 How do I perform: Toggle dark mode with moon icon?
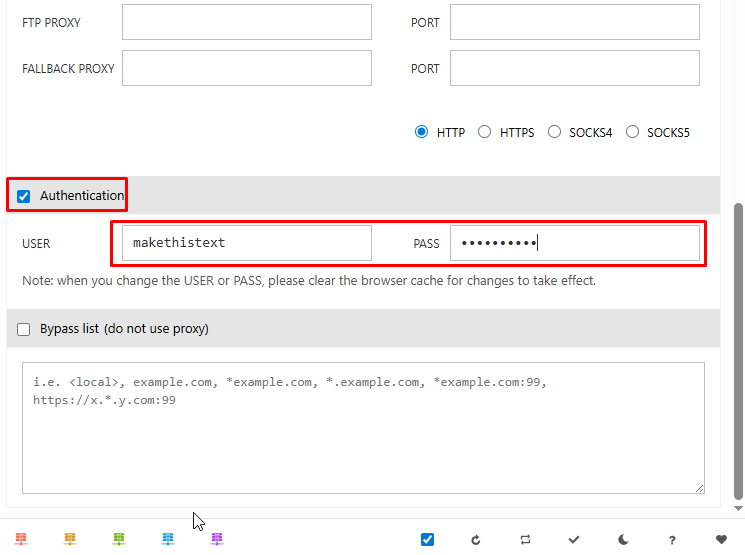623,540
